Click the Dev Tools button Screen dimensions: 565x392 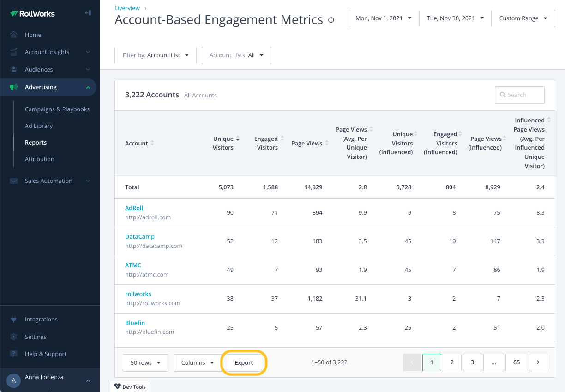coord(130,386)
